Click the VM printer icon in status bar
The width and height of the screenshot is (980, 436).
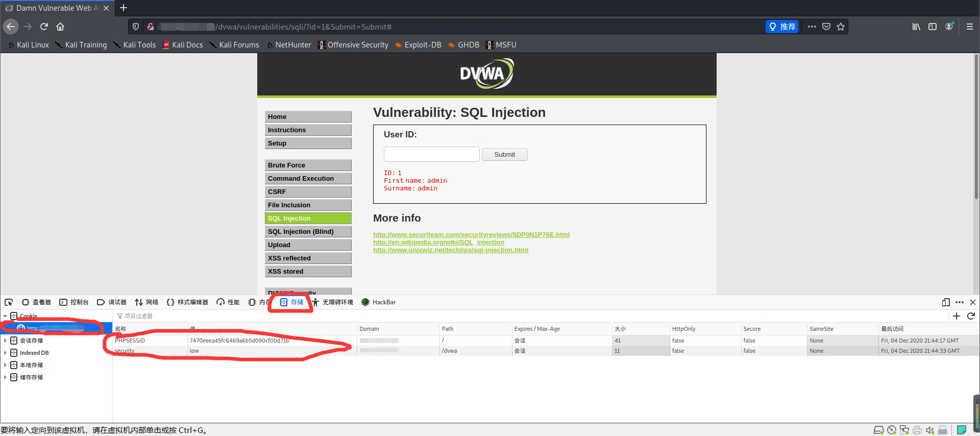click(x=917, y=430)
